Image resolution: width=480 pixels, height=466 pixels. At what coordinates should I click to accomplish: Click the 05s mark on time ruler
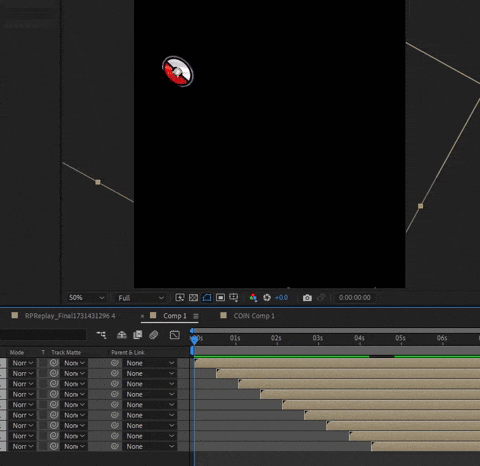tap(400, 338)
